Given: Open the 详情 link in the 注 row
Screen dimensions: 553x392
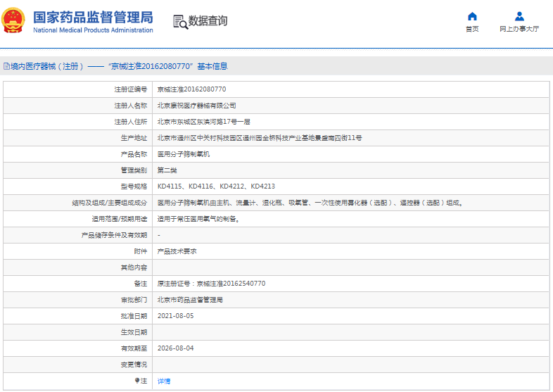Looking at the screenshot, I should [x=163, y=381].
